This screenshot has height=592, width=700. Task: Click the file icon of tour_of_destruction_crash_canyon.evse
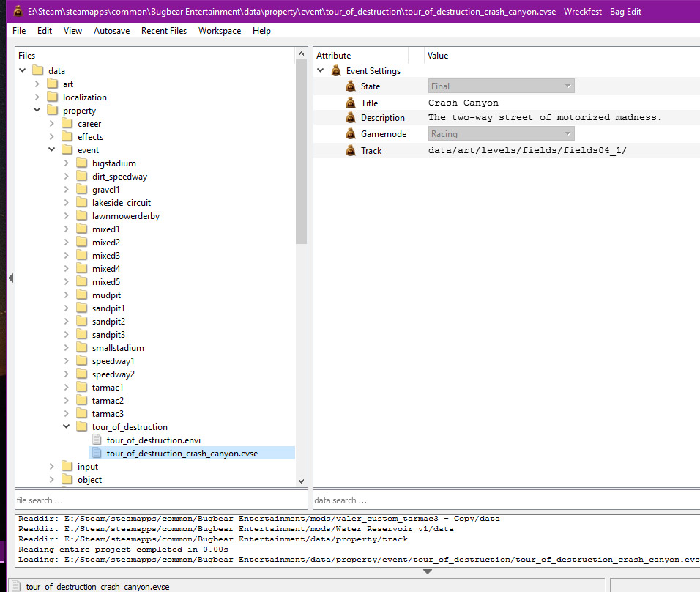point(97,453)
